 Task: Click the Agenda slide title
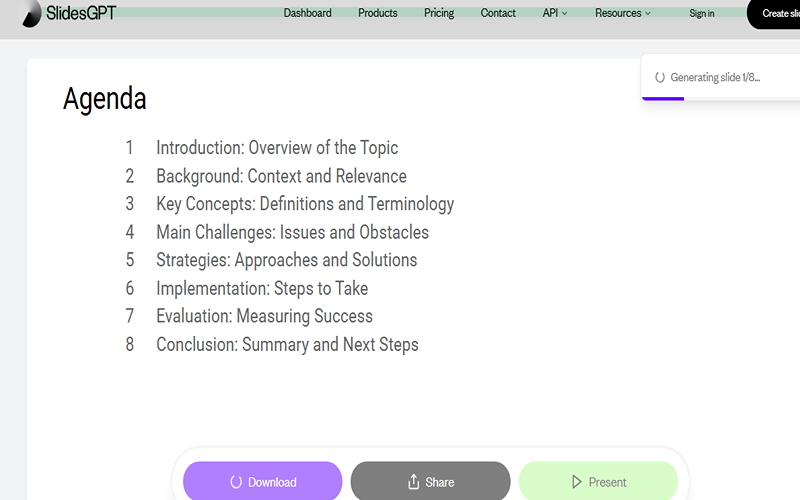click(105, 98)
